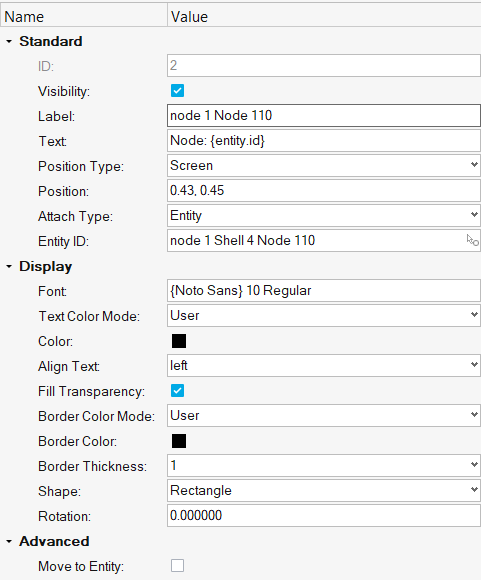Viewport: 481px width, 580px height.
Task: Open the Align Text dropdown
Action: pos(324,365)
